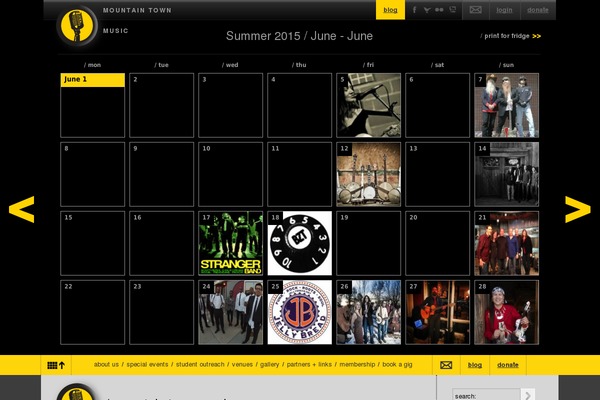Select the June 10 calendar cell

[x=231, y=174]
